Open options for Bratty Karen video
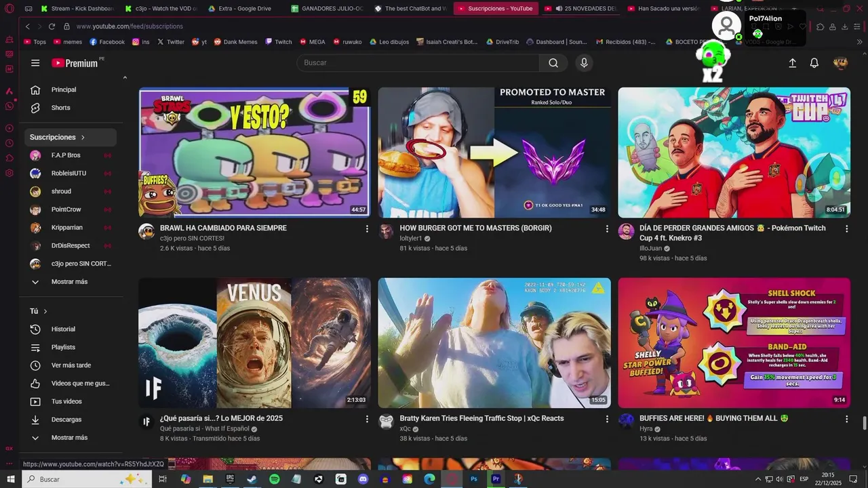Image resolution: width=868 pixels, height=488 pixels. (607, 420)
